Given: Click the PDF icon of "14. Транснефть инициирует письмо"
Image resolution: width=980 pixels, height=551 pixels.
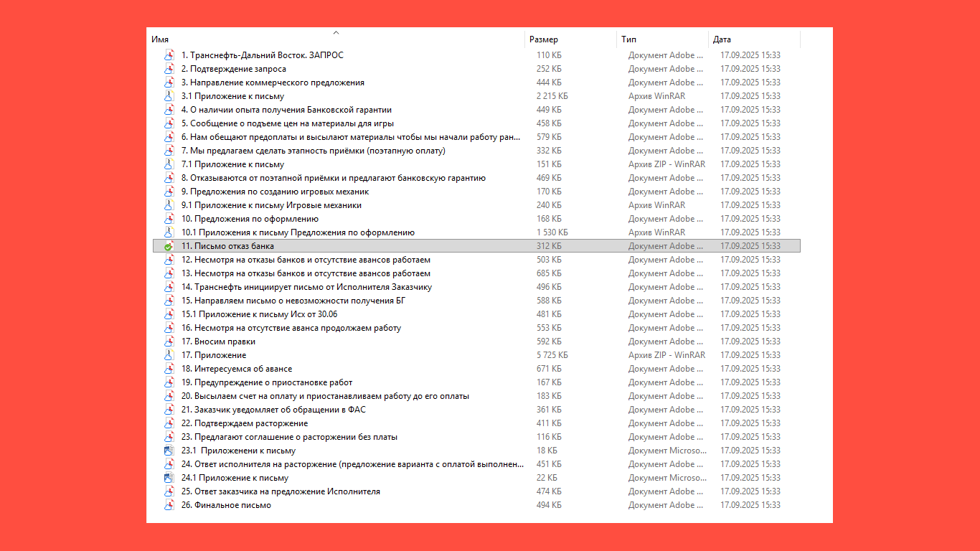Looking at the screenshot, I should click(x=169, y=287).
